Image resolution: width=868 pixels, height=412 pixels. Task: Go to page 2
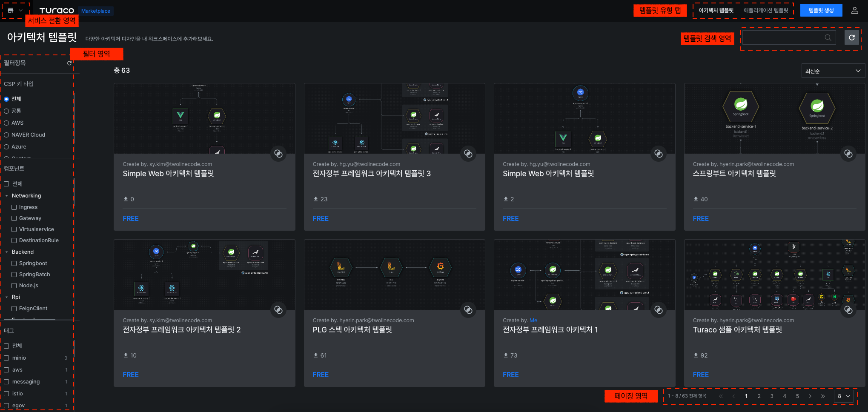tap(759, 396)
